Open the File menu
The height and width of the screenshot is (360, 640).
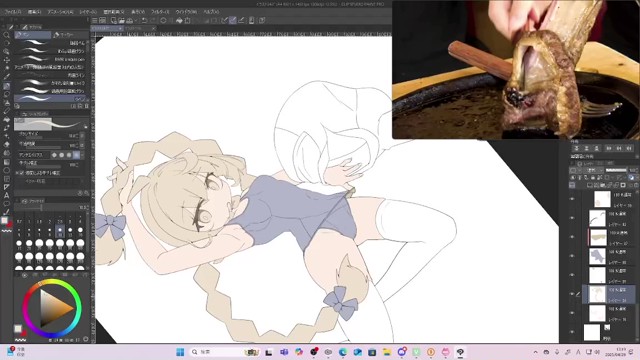pyautogui.click(x=13, y=12)
